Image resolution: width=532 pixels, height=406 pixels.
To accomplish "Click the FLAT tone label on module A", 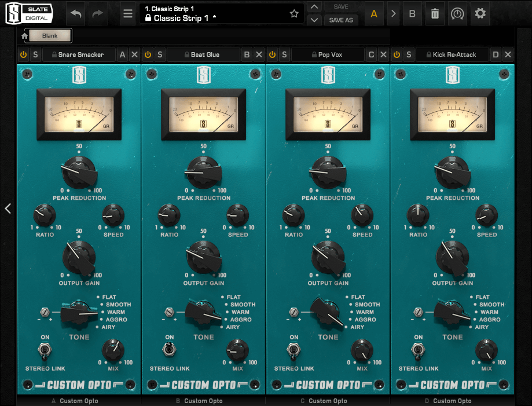I will pyautogui.click(x=109, y=297).
